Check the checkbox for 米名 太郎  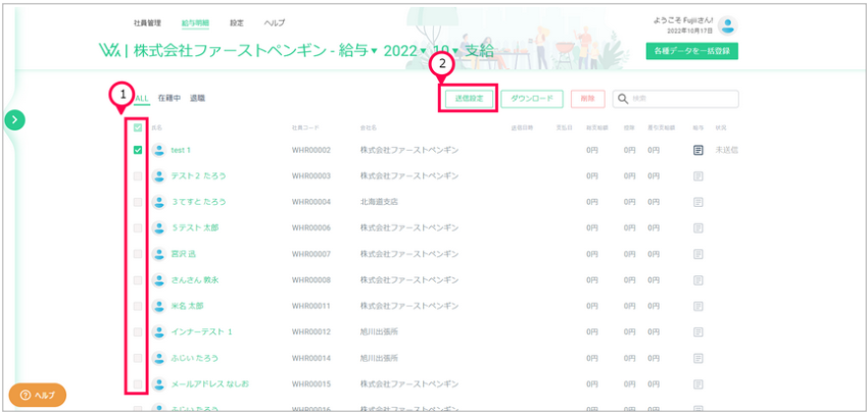point(138,306)
